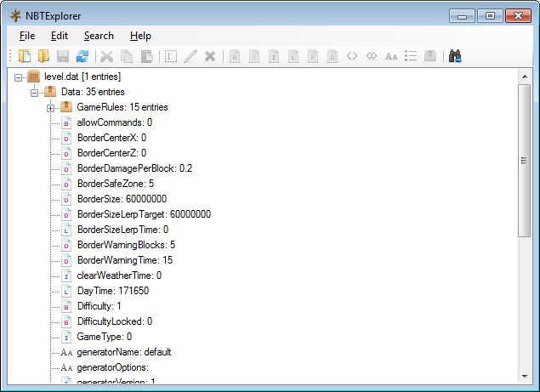The height and width of the screenshot is (392, 540).
Task: Add a Compound tag box icon
Action: (x=430, y=56)
